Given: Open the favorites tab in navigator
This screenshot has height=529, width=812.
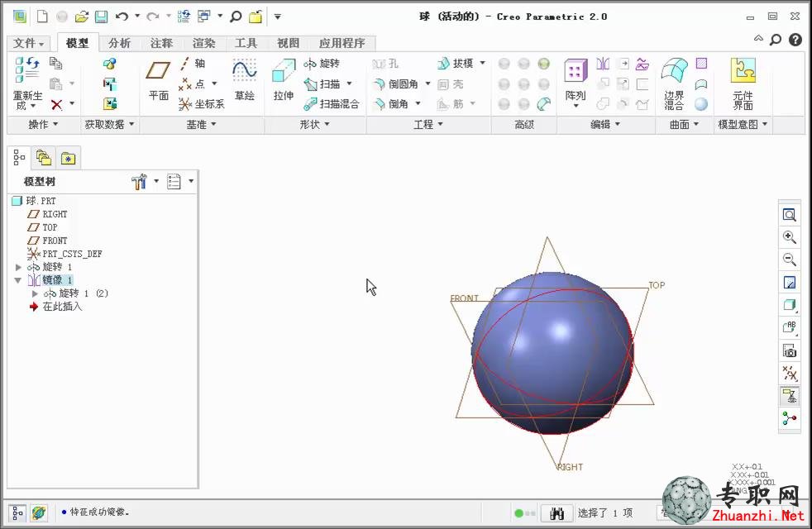Looking at the screenshot, I should pyautogui.click(x=68, y=158).
